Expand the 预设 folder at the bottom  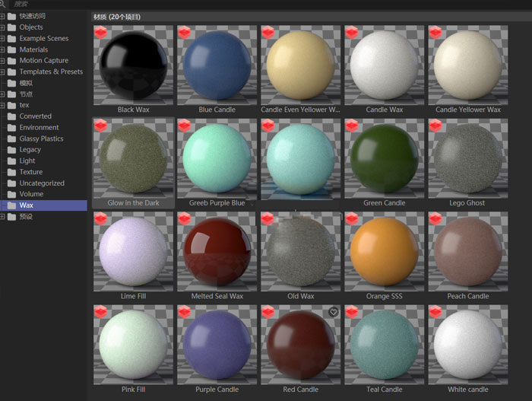(x=3, y=216)
